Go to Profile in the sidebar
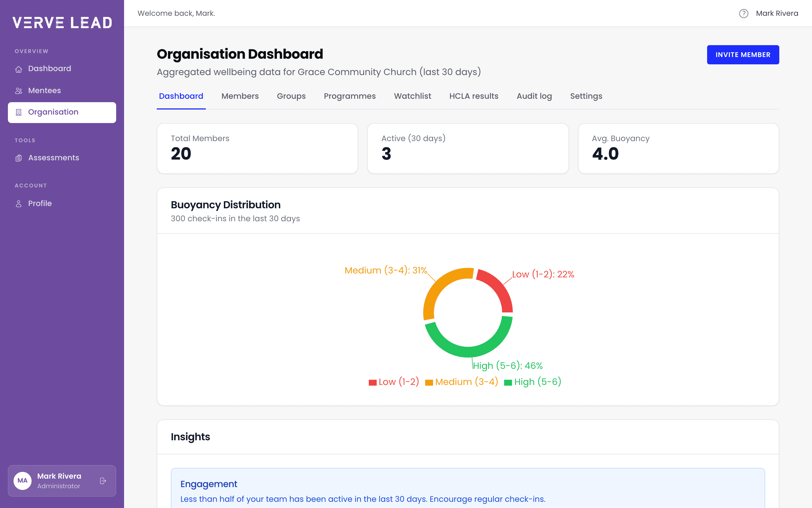 (x=62, y=203)
